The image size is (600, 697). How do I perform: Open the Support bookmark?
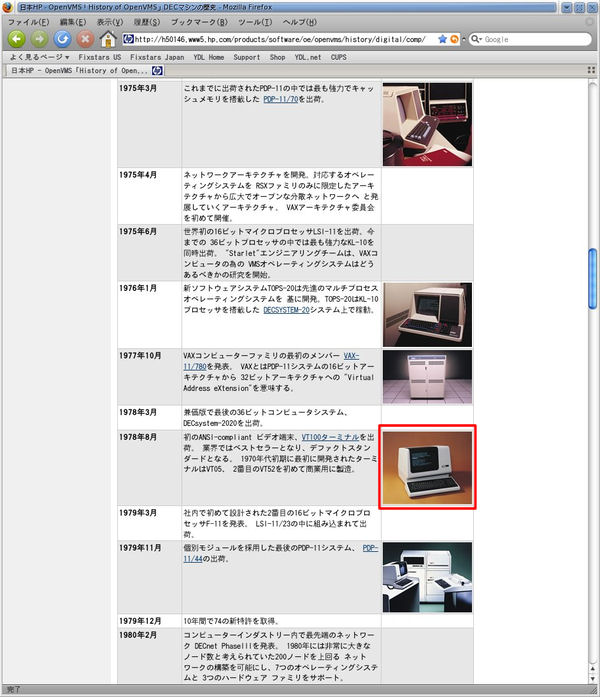pos(247,57)
